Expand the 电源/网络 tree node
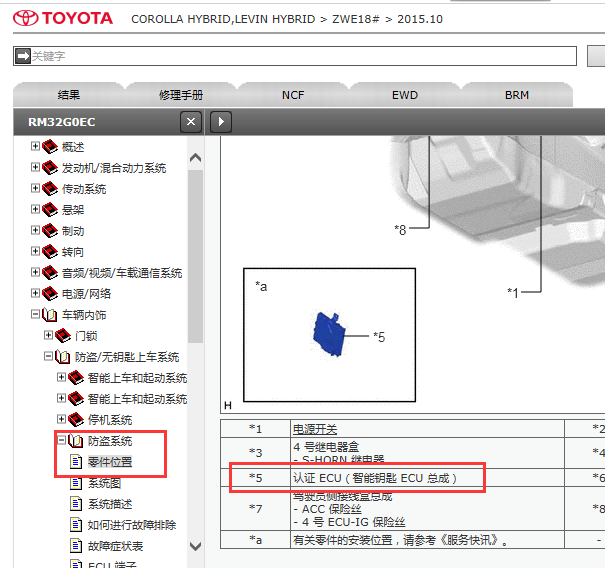This screenshot has height=568, width=605. point(35,293)
